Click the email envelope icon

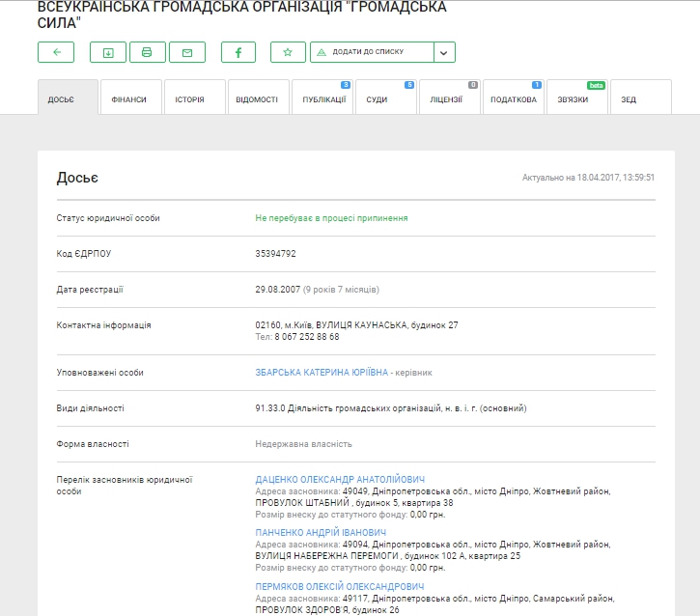pyautogui.click(x=187, y=52)
